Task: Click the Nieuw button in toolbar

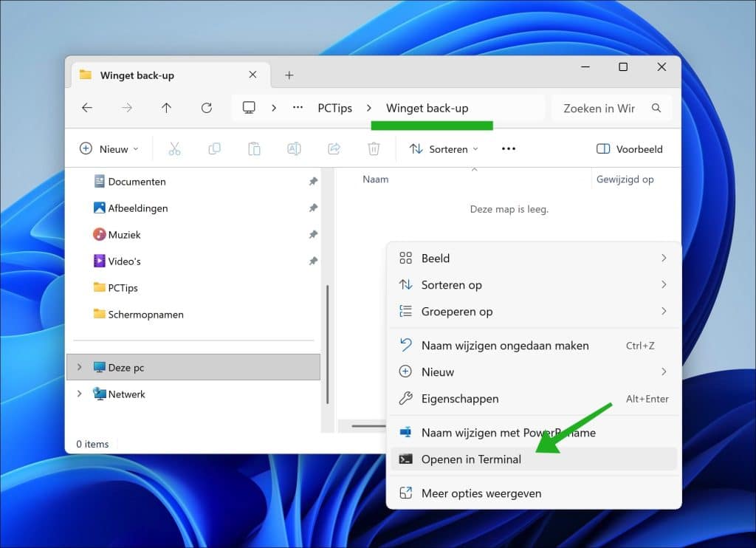Action: click(x=109, y=149)
